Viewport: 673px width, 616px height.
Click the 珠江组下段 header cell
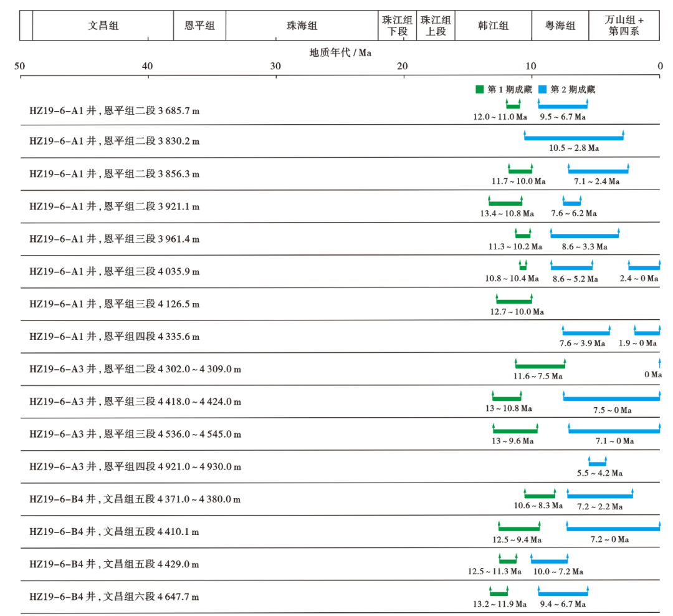point(398,26)
